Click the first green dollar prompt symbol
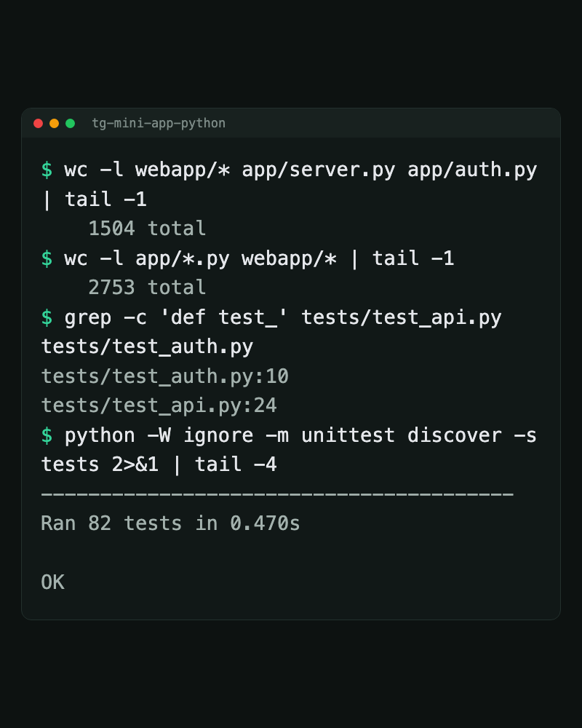582x728 pixels. tap(47, 170)
